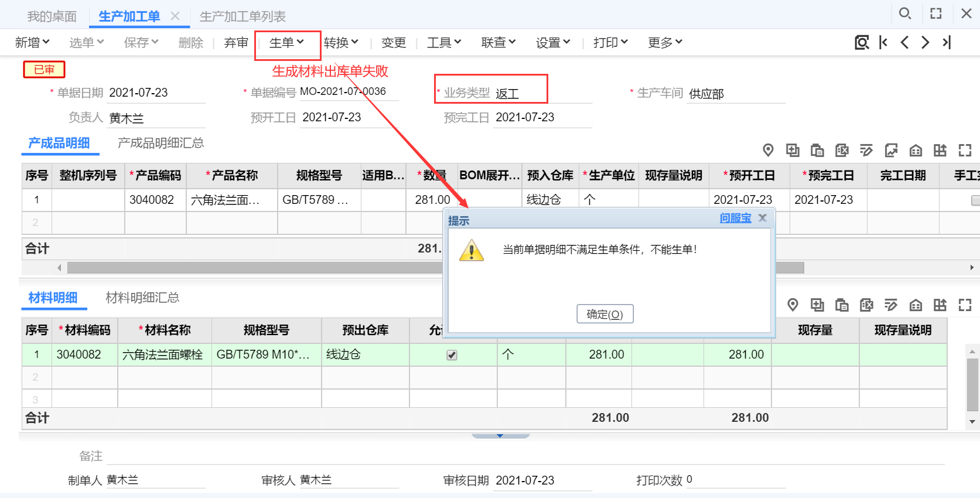
Task: Switch to the 产成品明细汇总 tab
Action: coord(161,143)
